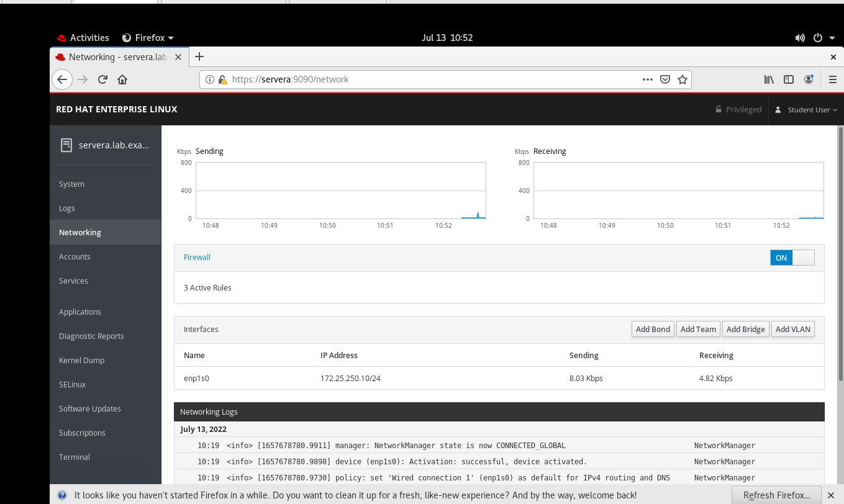Toggle the sidebar view icon
Image resolution: width=844 pixels, height=504 pixels.
(x=789, y=79)
